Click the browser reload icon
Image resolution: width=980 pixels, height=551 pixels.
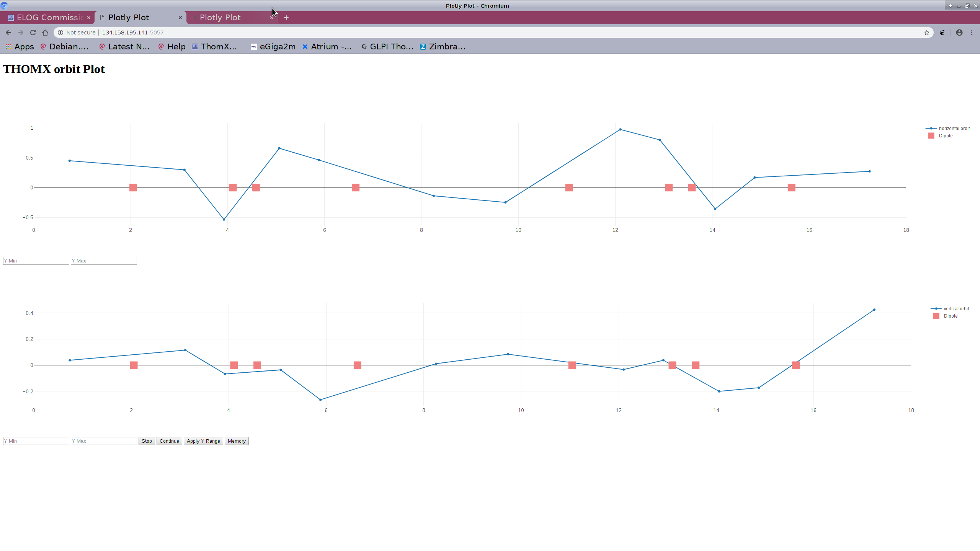pyautogui.click(x=33, y=33)
